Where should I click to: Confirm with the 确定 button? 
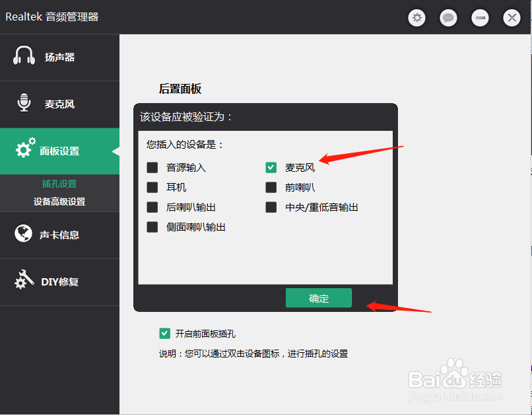point(319,298)
